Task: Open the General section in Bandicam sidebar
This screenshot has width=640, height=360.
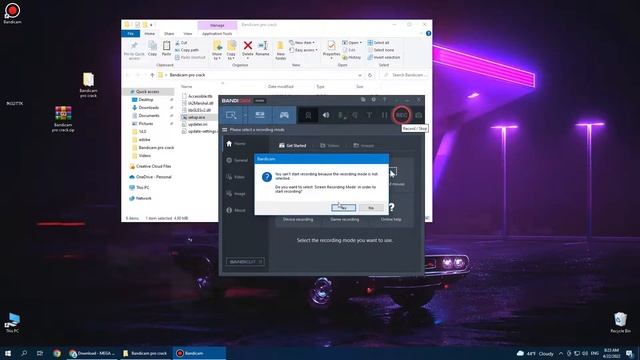Action: (x=237, y=160)
